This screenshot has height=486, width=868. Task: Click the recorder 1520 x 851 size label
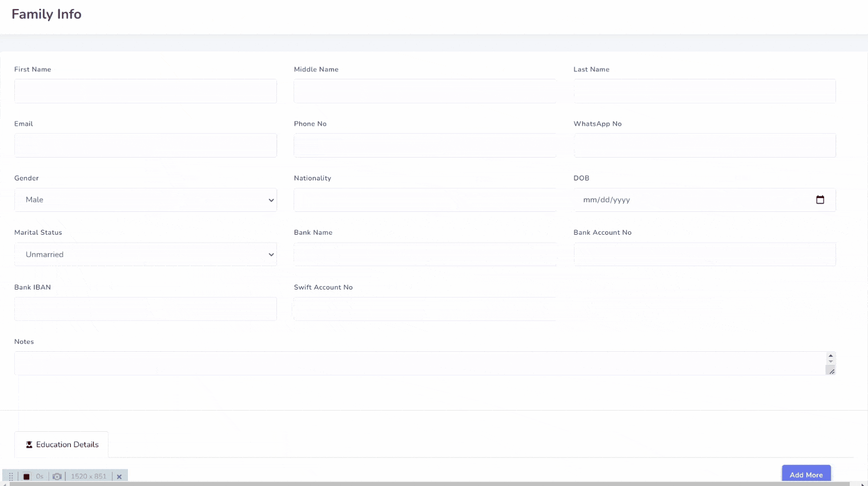pos(89,476)
